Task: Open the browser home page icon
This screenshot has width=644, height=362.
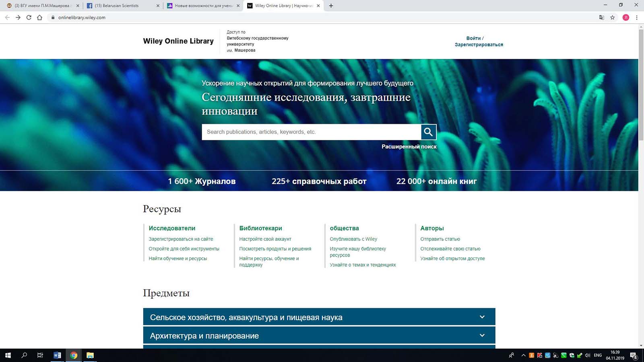Action: [39, 17]
